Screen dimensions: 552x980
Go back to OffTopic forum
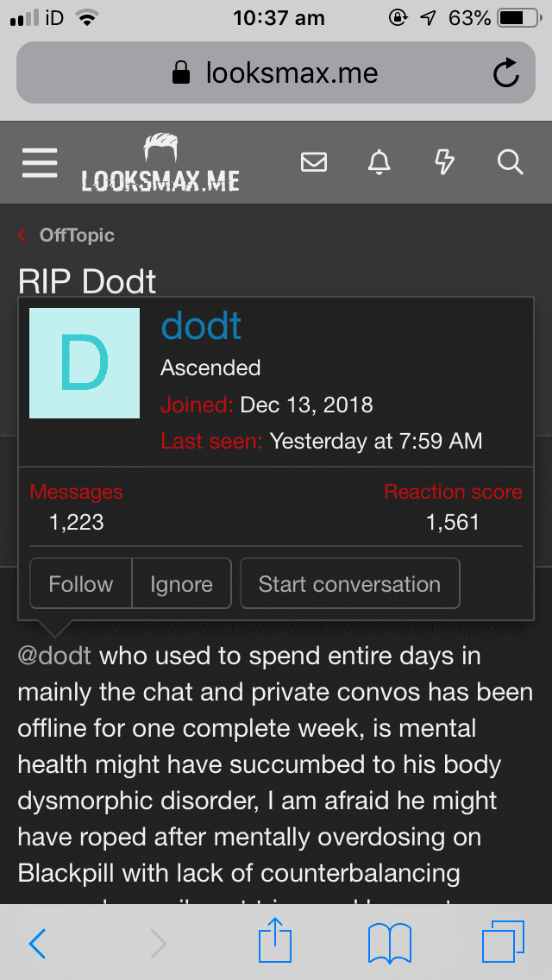click(x=76, y=235)
